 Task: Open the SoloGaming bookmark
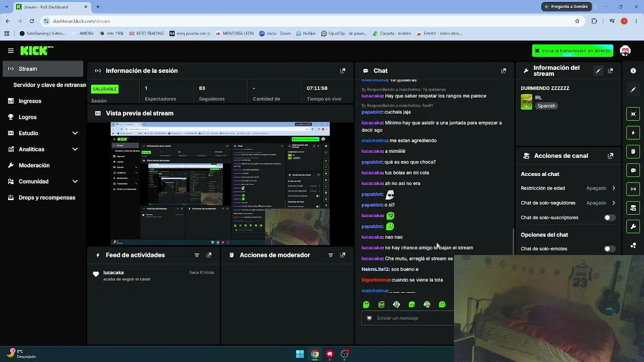tap(42, 34)
